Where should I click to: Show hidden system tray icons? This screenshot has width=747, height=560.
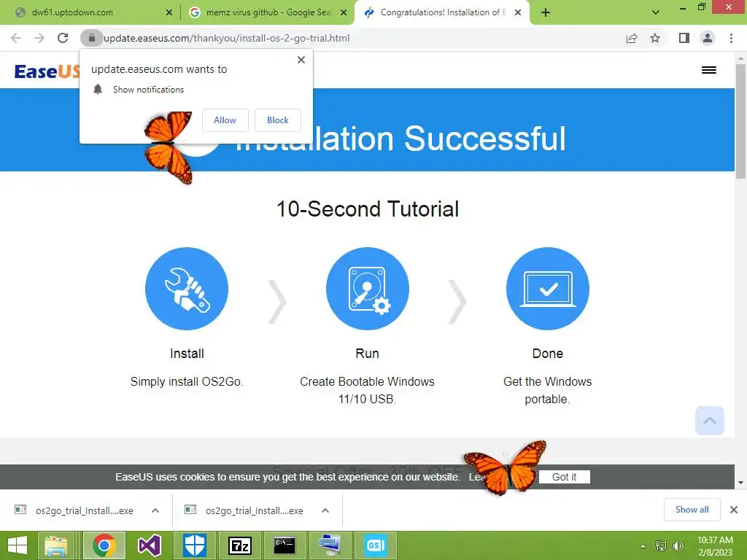(643, 546)
